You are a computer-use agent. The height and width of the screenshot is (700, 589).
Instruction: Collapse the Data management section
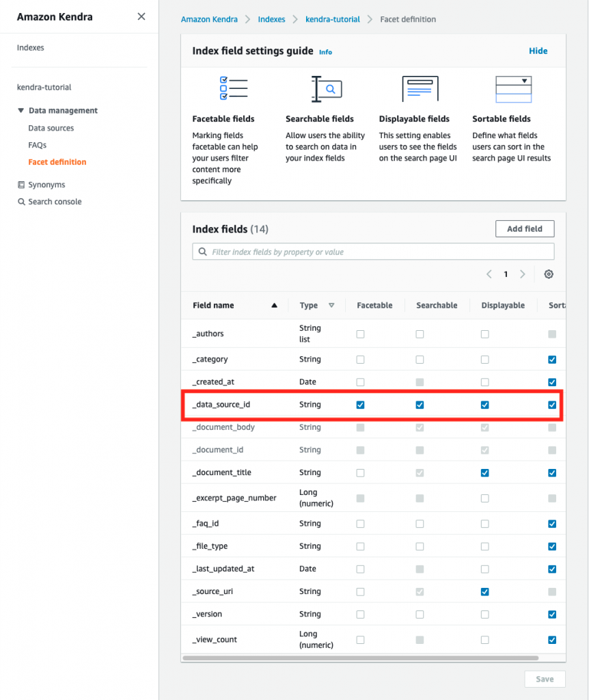pyautogui.click(x=20, y=110)
